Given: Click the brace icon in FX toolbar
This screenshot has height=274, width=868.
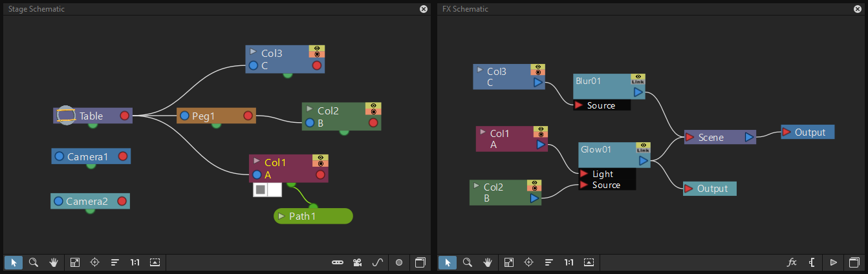Looking at the screenshot, I should [x=812, y=262].
